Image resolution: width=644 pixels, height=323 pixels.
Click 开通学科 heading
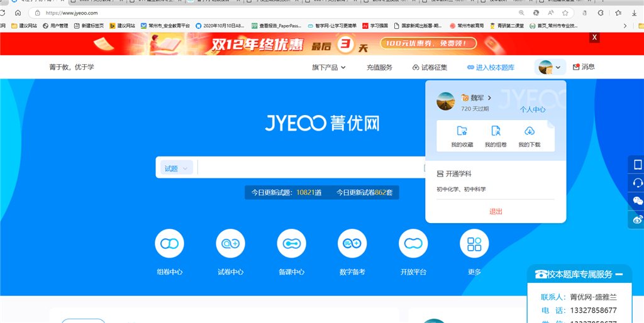point(454,174)
